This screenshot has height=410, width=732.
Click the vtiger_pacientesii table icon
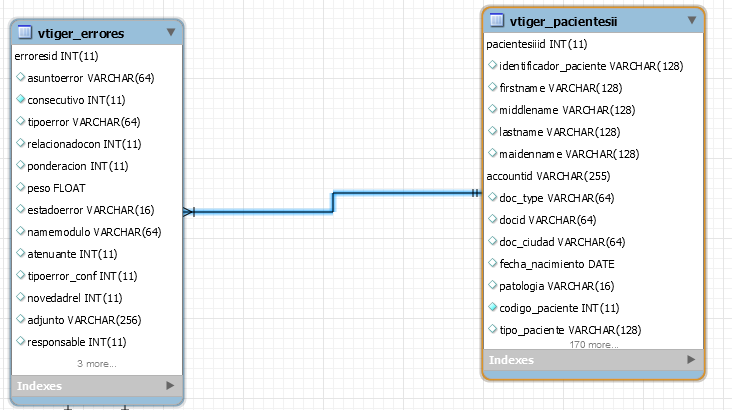click(x=497, y=20)
